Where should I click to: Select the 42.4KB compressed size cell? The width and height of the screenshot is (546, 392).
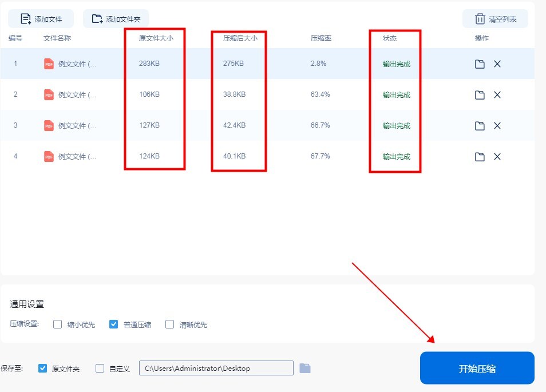234,125
